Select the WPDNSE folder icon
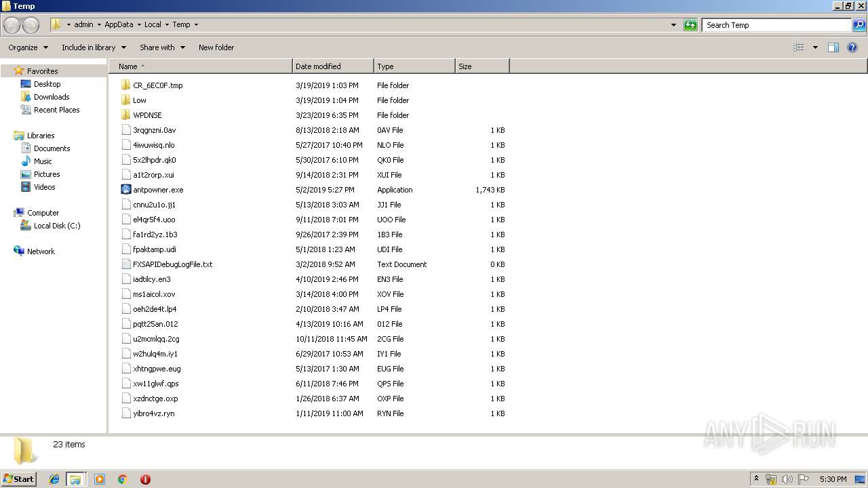This screenshot has height=488, width=868. (125, 115)
